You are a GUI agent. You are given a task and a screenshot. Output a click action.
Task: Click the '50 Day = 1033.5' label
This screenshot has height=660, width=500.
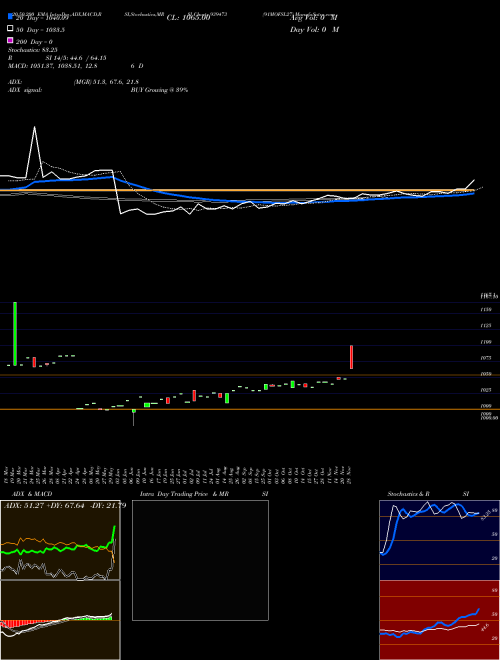click(40, 29)
